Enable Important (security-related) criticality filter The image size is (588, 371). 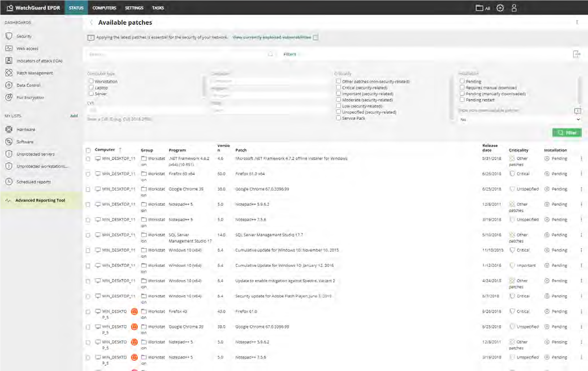coord(338,93)
